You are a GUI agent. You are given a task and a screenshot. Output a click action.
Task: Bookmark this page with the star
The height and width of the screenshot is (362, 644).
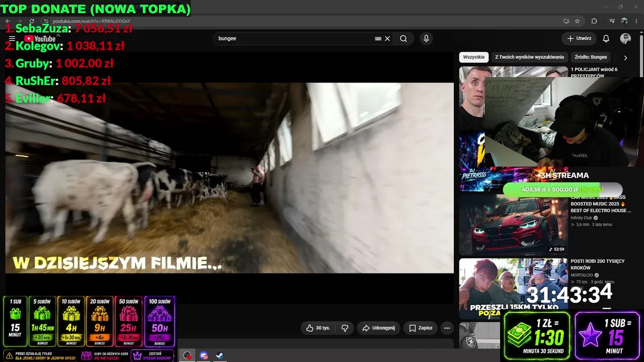tap(577, 21)
